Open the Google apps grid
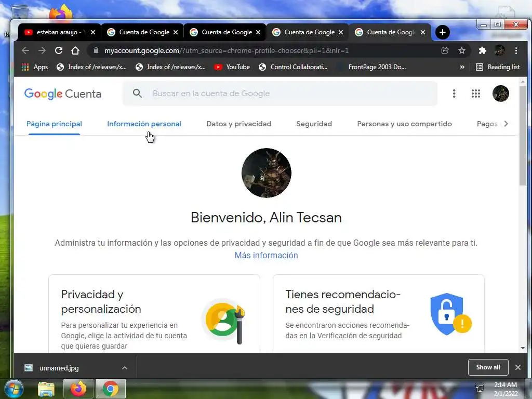 (476, 94)
